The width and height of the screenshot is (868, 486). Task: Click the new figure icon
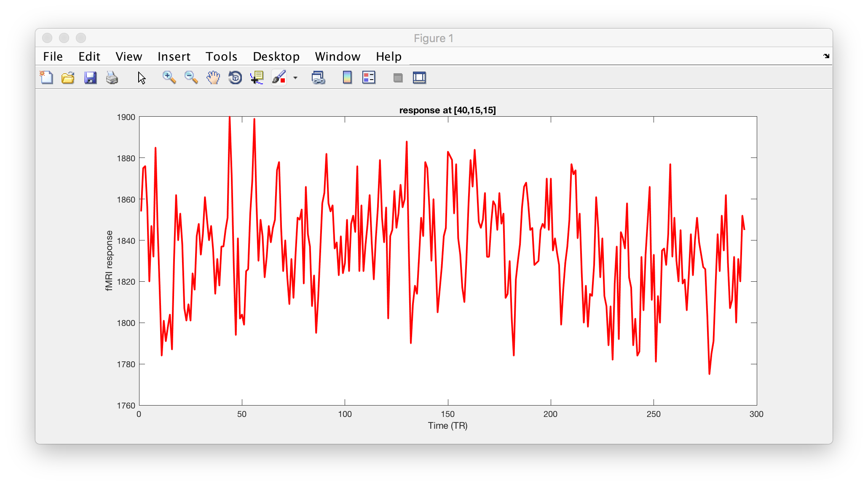point(47,78)
